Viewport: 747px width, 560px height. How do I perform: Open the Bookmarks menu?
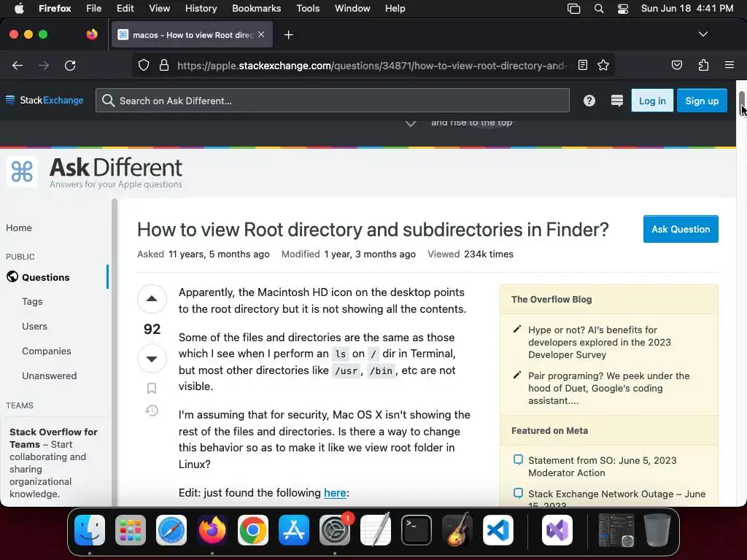click(x=256, y=8)
